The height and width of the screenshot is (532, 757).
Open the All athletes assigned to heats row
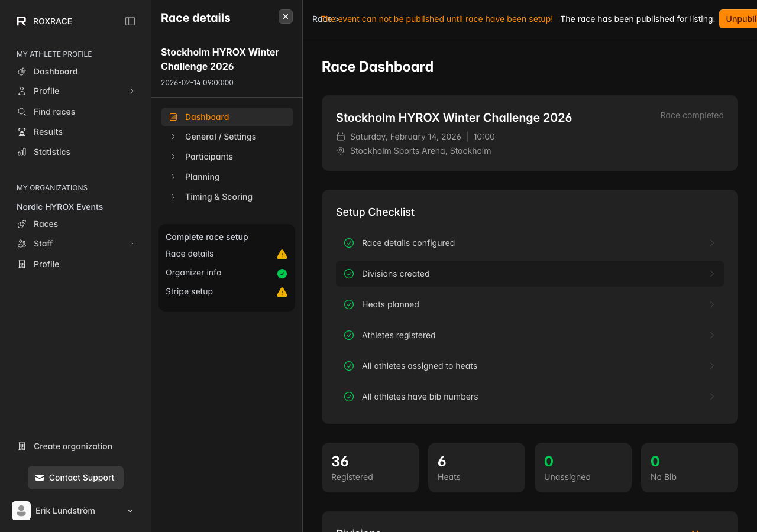[x=530, y=366]
